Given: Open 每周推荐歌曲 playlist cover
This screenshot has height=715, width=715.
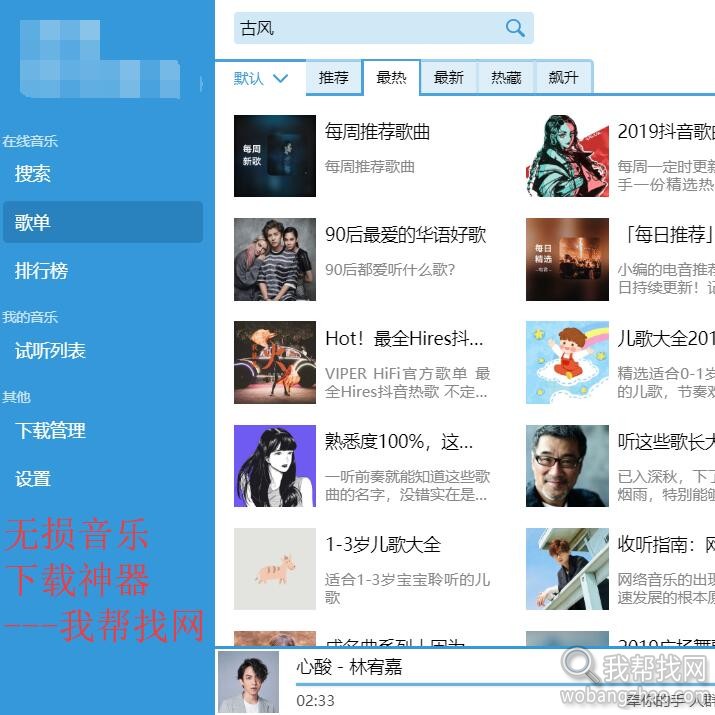Looking at the screenshot, I should coord(275,156).
